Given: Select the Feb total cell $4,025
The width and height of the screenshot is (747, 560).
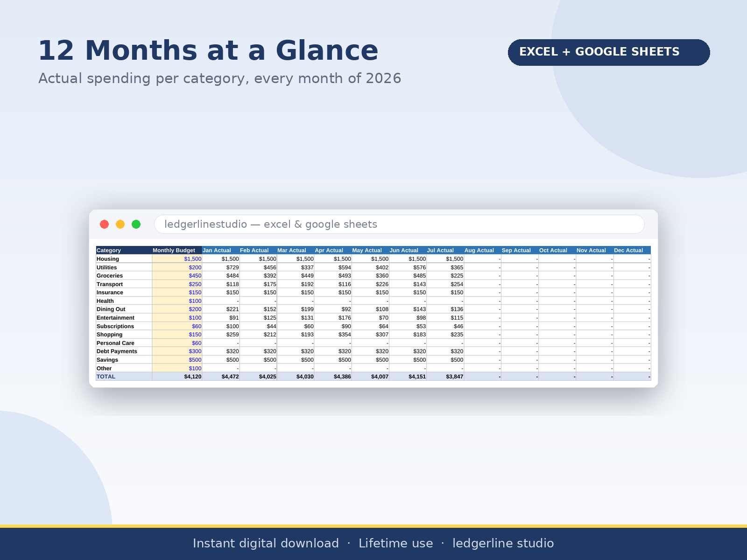Looking at the screenshot, I should (258, 377).
